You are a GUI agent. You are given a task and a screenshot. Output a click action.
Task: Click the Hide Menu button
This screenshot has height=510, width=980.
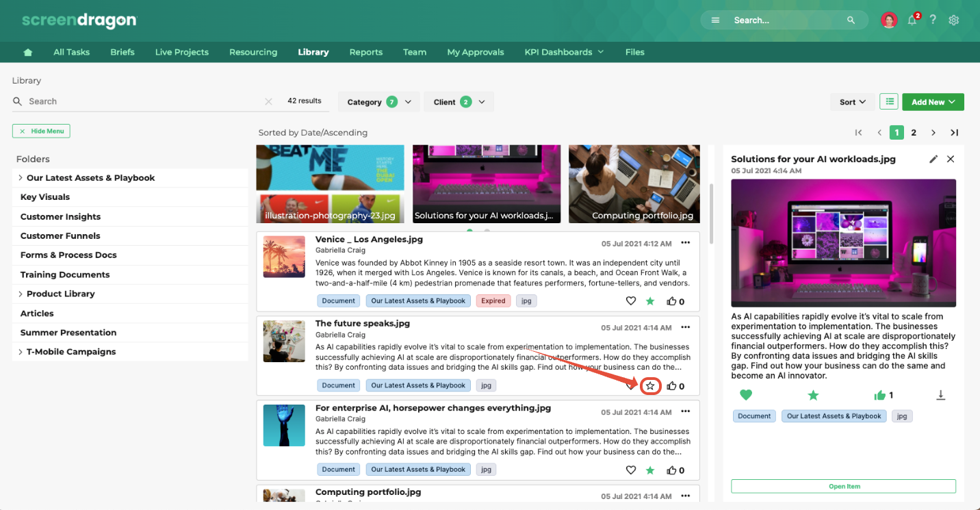pos(41,131)
